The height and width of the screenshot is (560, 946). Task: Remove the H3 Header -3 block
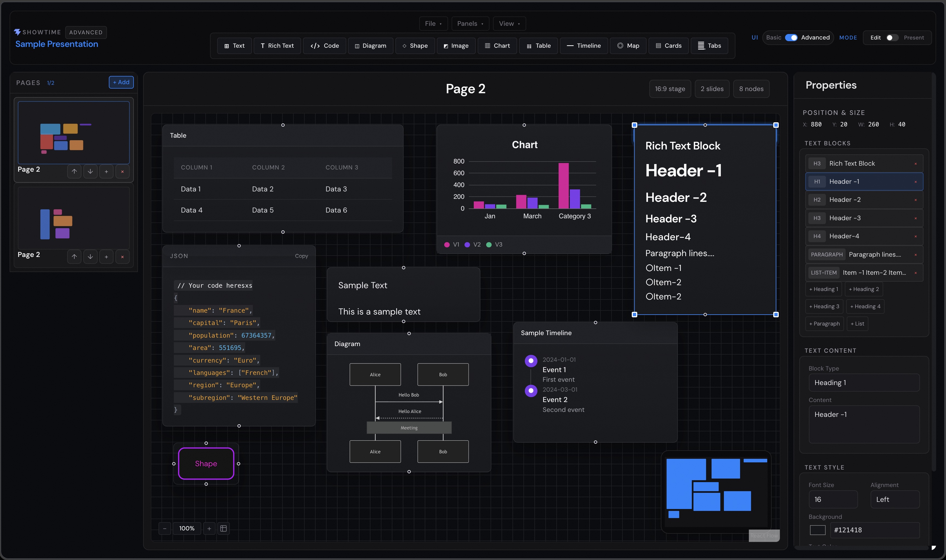coord(916,218)
